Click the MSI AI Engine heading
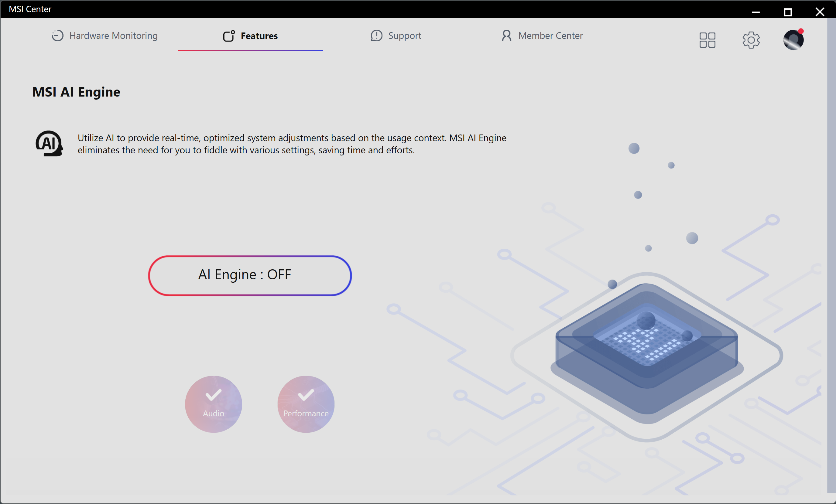This screenshot has height=504, width=836. click(76, 92)
